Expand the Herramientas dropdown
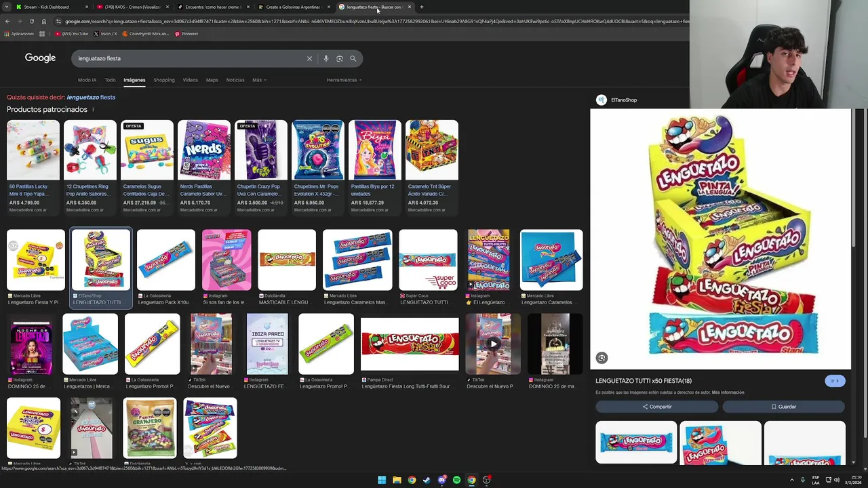The width and height of the screenshot is (868, 488). 344,80
